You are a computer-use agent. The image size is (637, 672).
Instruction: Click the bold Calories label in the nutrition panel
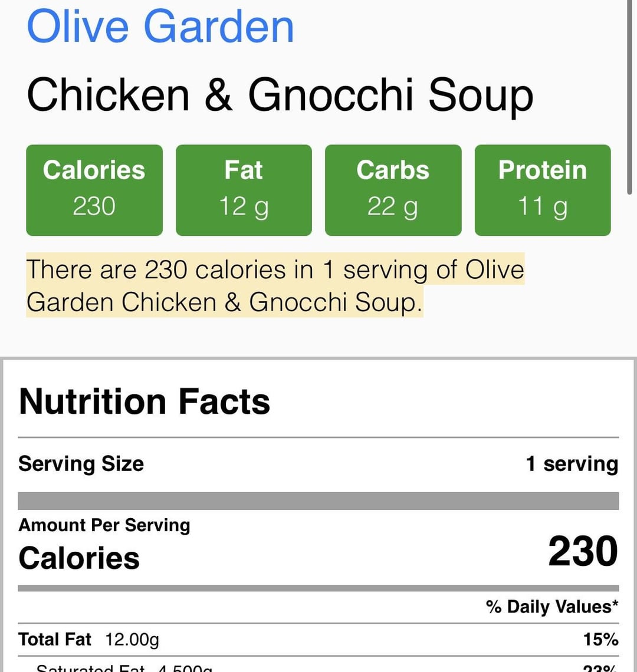tap(79, 558)
